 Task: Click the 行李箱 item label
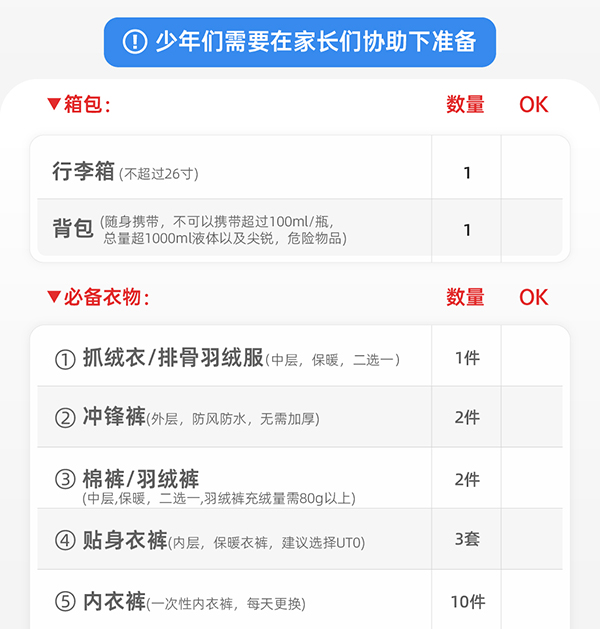[x=83, y=172]
